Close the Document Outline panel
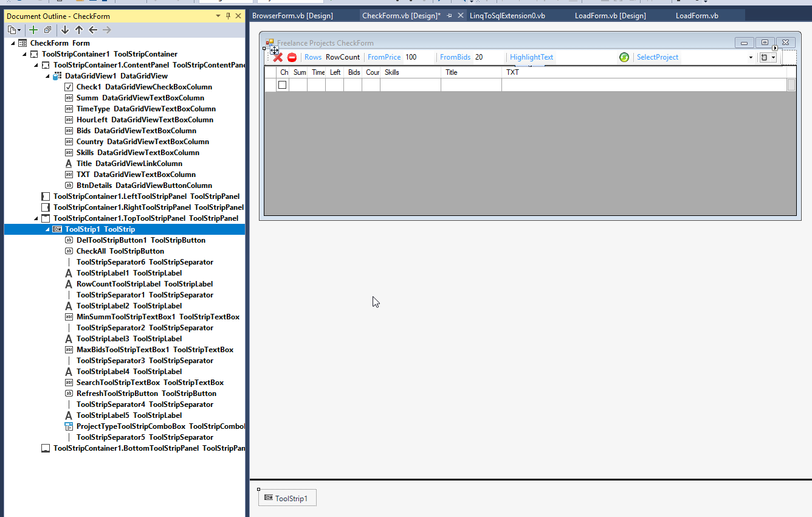Screen dimensions: 812x517 pyautogui.click(x=238, y=16)
